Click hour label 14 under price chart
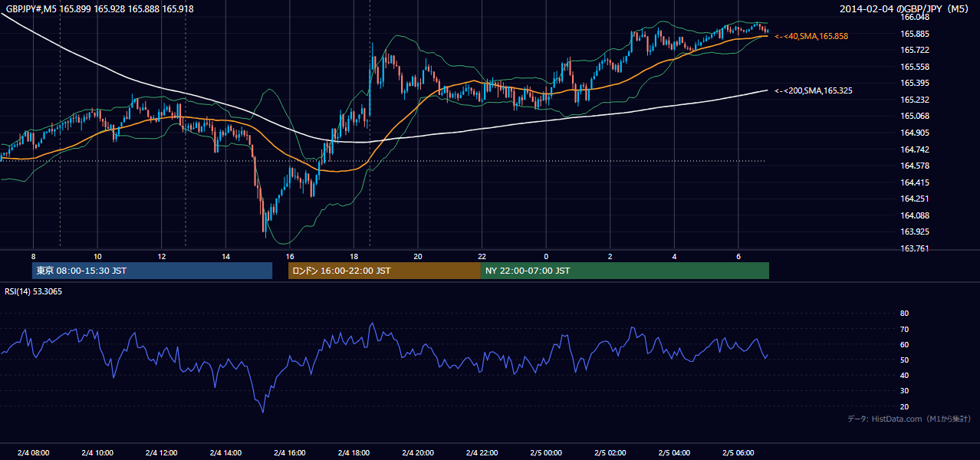 (225, 255)
